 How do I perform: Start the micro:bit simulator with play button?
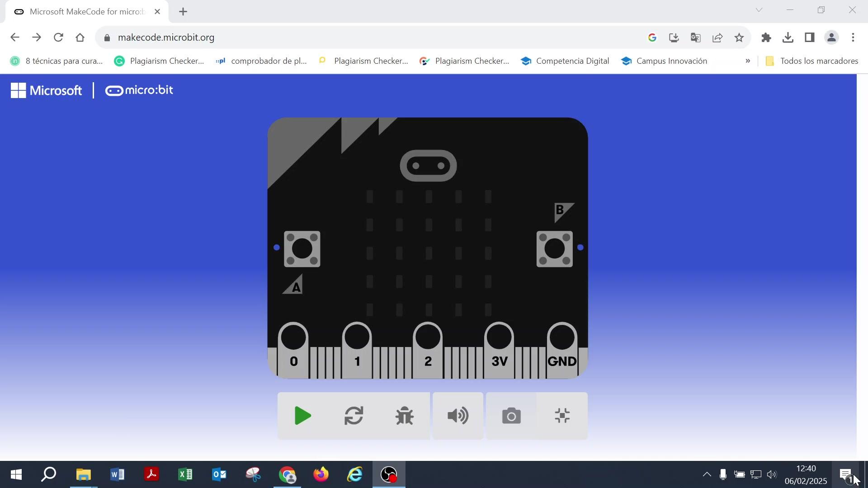click(x=302, y=416)
